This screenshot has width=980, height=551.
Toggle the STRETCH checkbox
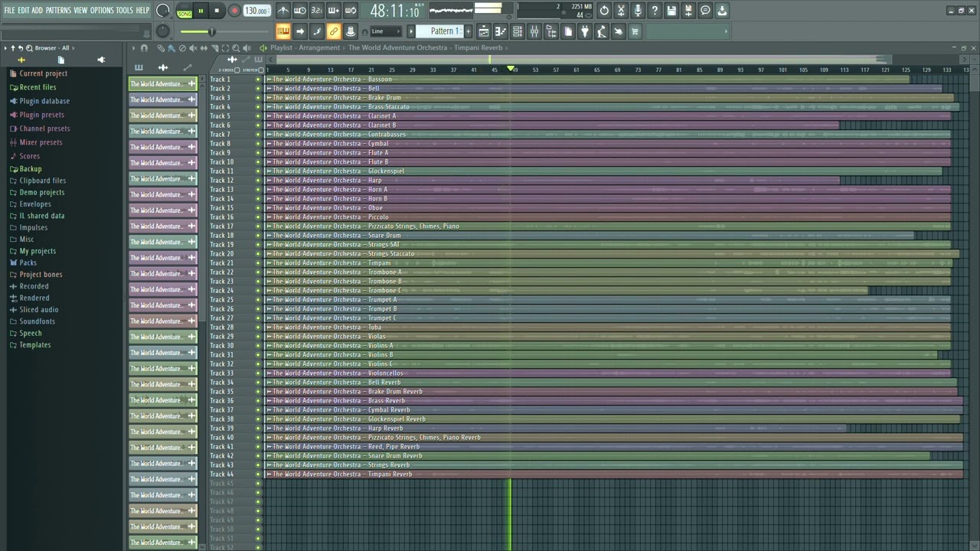point(261,70)
